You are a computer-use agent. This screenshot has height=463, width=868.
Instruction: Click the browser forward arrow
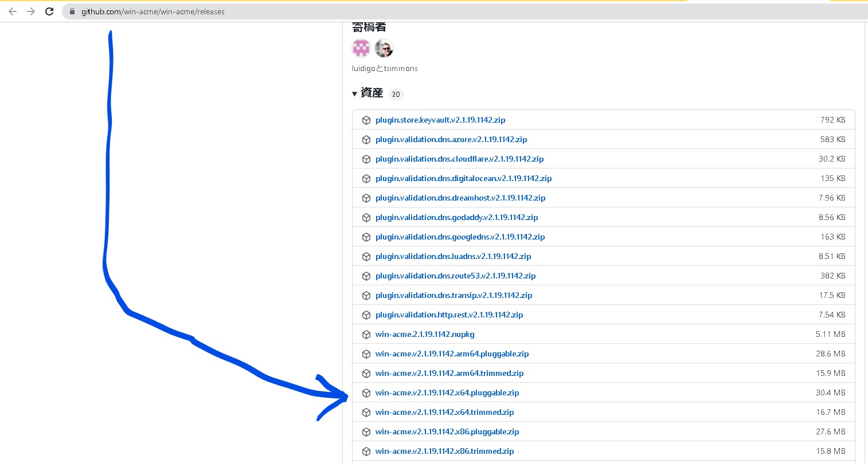(x=31, y=11)
